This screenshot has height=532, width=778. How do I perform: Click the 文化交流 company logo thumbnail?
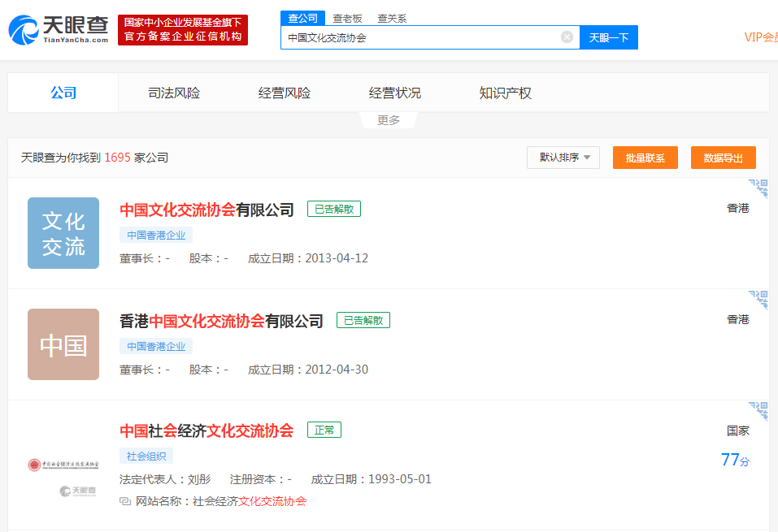point(63,233)
